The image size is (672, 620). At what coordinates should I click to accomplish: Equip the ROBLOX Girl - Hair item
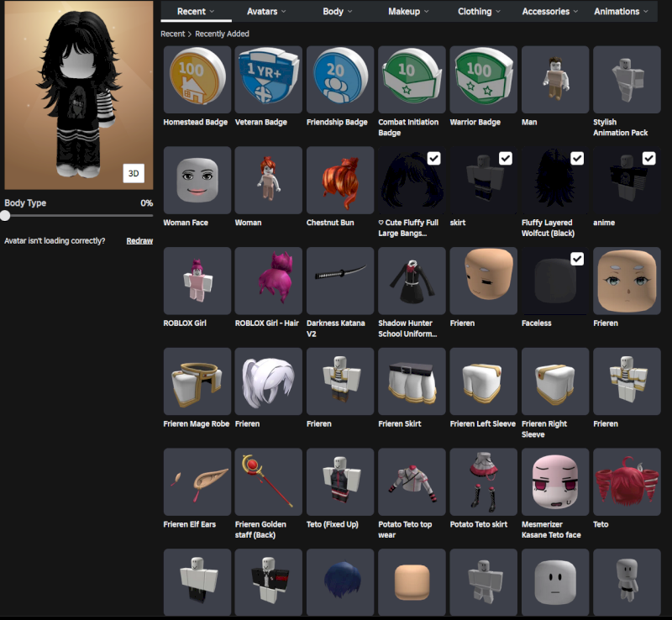pos(269,281)
